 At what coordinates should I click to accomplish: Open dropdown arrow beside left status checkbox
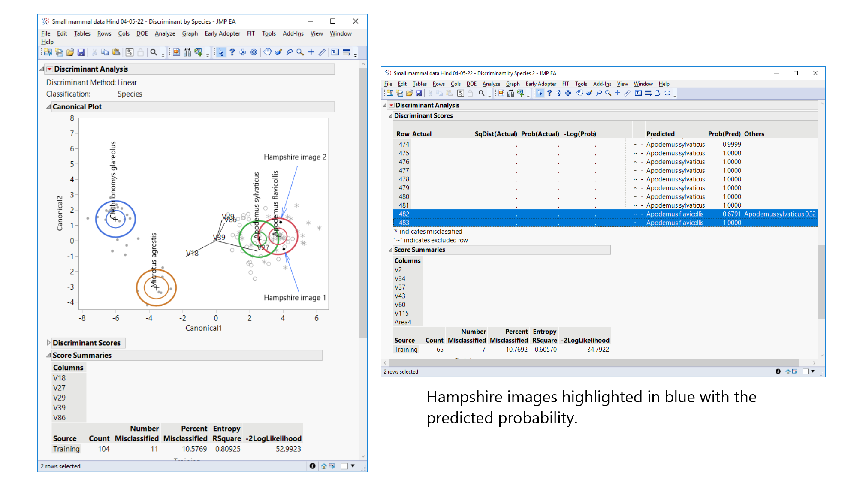click(353, 466)
